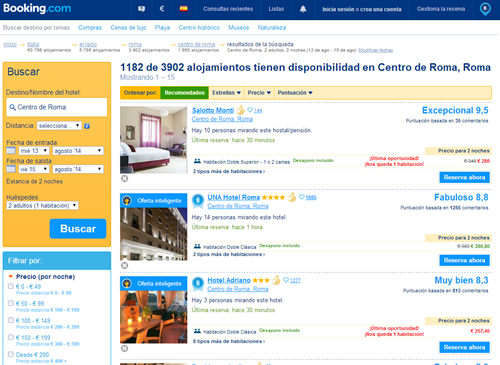
Task: Browse the Museos theme
Action: pos(239,28)
